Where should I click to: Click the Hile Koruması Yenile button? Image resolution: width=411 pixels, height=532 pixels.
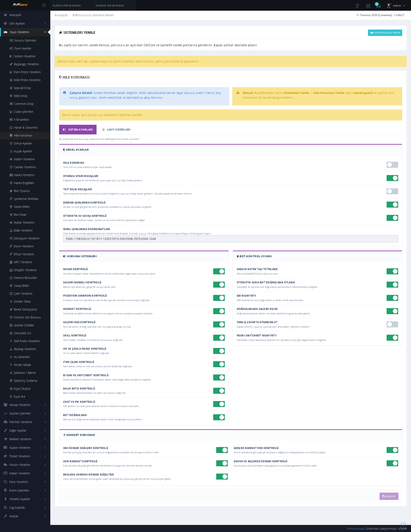point(385,33)
